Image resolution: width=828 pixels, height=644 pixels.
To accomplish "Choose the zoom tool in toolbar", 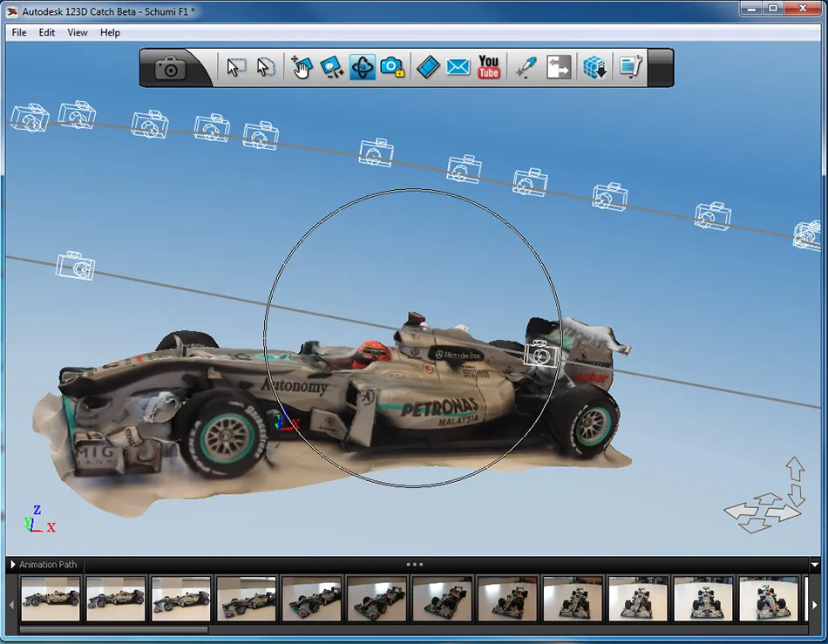I will coord(331,68).
